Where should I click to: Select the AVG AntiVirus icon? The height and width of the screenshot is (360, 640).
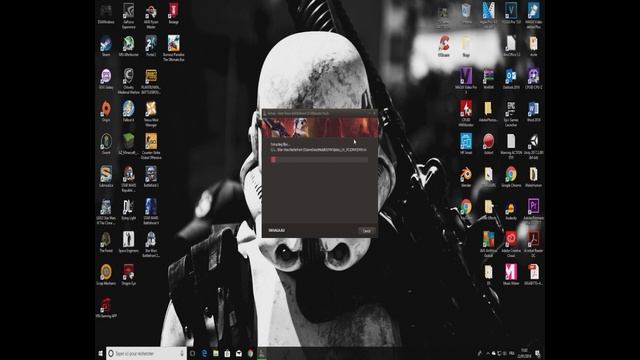click(489, 244)
